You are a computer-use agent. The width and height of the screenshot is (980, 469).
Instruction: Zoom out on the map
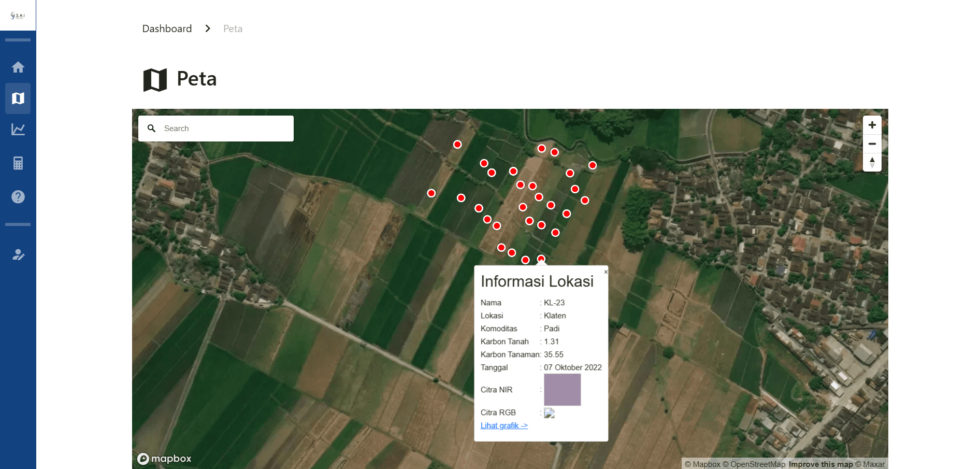pos(872,144)
